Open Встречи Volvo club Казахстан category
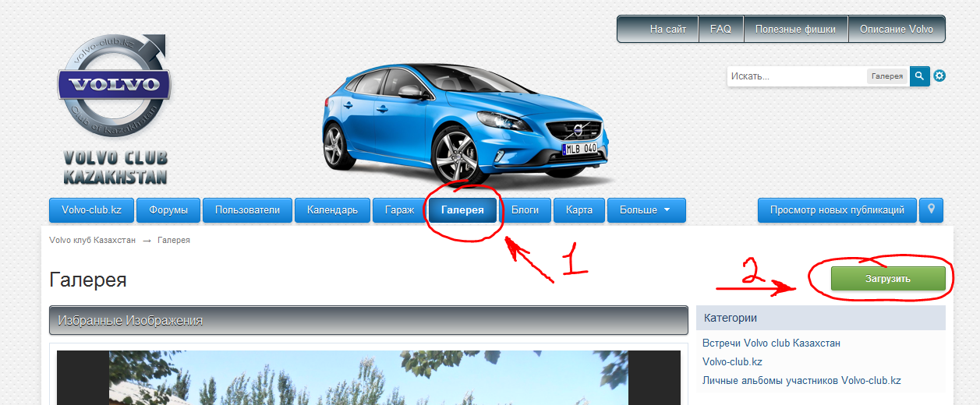Image resolution: width=980 pixels, height=405 pixels. 771,343
